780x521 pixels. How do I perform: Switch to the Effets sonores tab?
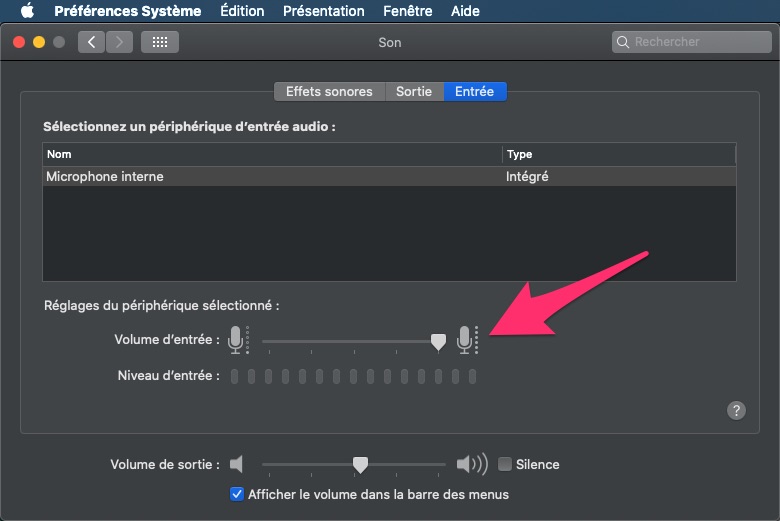point(329,92)
